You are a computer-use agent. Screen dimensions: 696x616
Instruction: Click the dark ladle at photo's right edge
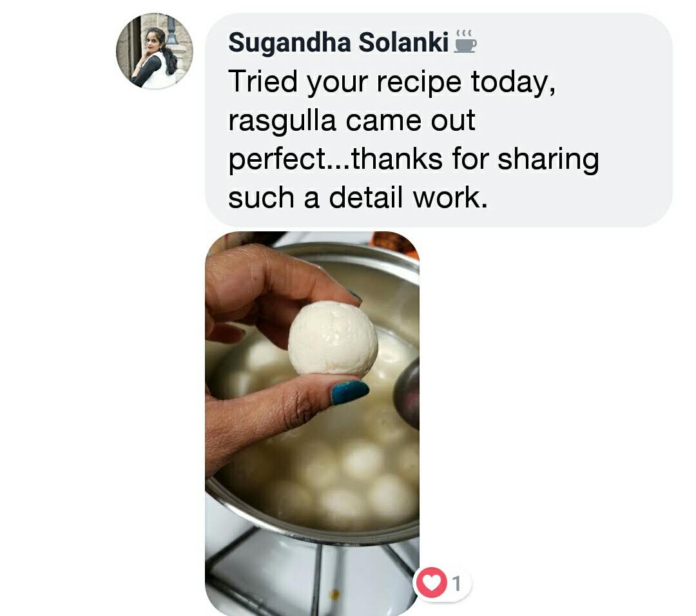407,394
